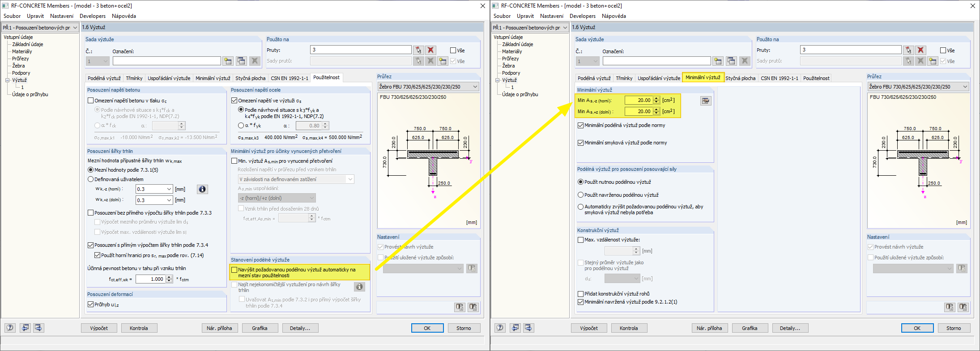Click red X beside Pruty field, right window
The height and width of the screenshot is (351, 980).
click(x=920, y=50)
